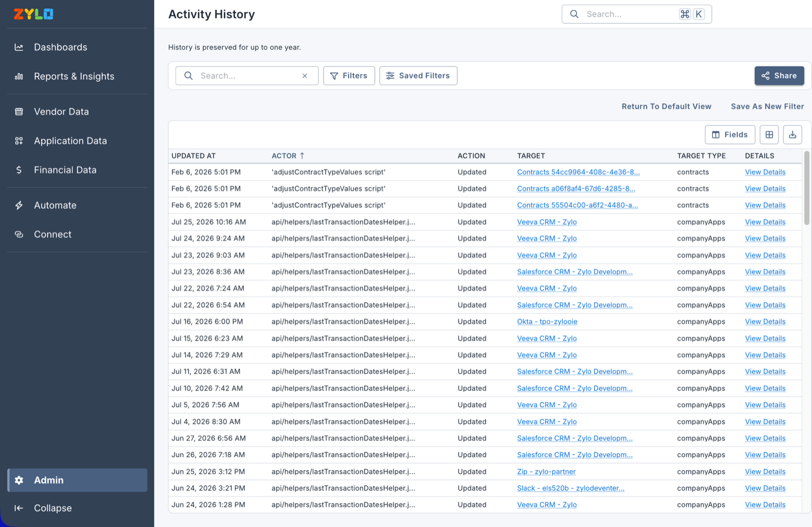View details for Jul 16, 2026 6:00 PM entry
This screenshot has height=527, width=812.
[765, 322]
